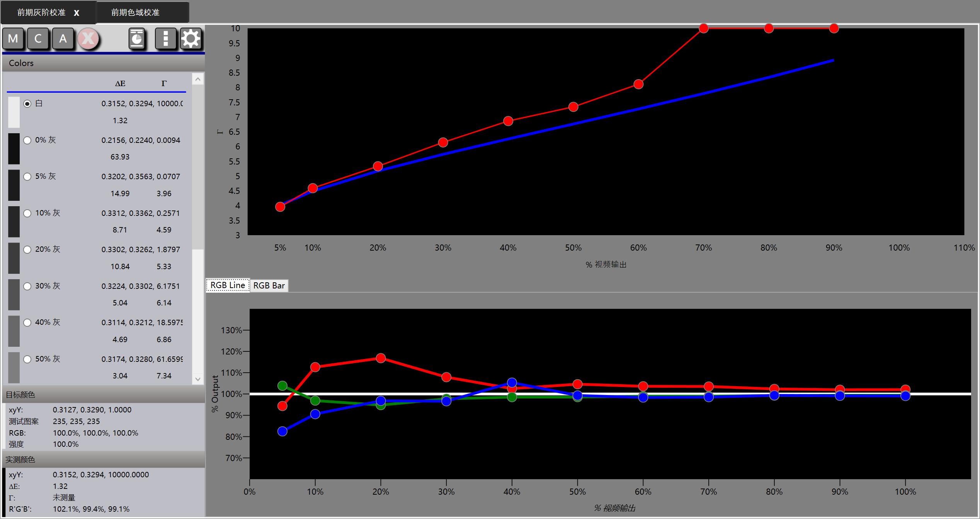The height and width of the screenshot is (519, 980).
Task: Switch to the RGB Bar tab
Action: 269,285
